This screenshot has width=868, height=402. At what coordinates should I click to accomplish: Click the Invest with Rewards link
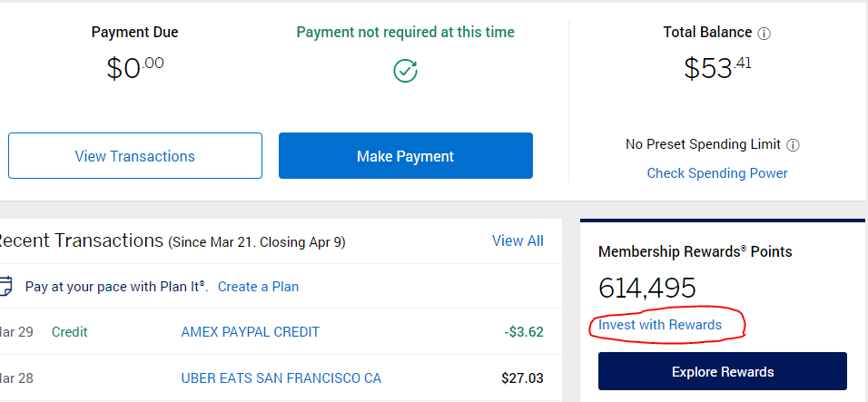[x=660, y=325]
